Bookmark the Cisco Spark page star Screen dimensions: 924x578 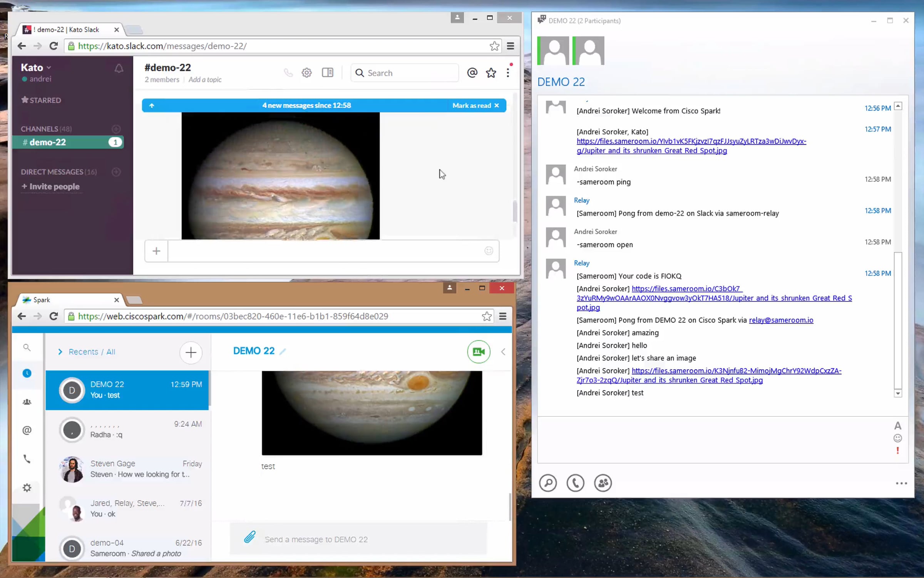click(487, 317)
